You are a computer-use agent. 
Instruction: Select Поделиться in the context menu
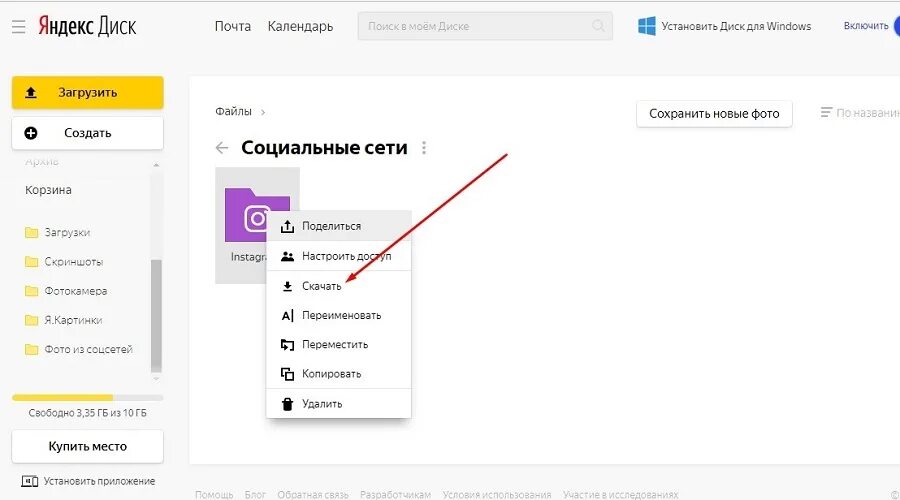tap(339, 226)
